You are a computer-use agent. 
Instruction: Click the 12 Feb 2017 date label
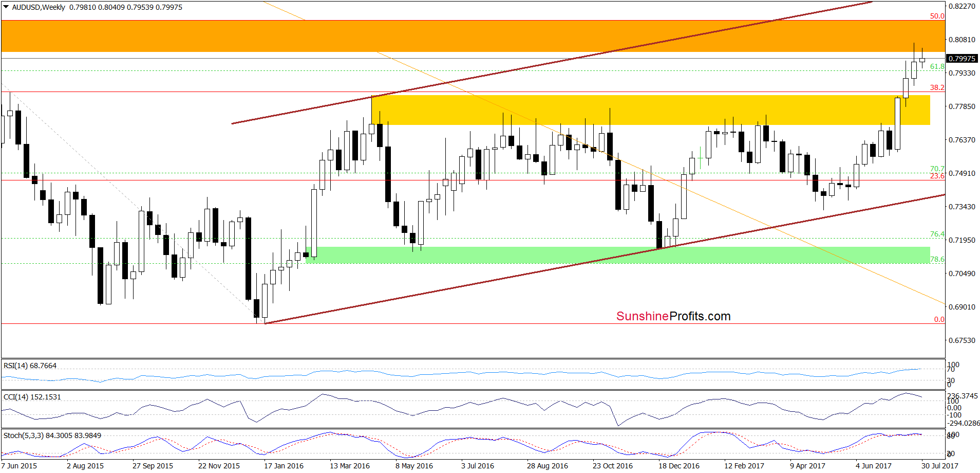click(x=744, y=466)
